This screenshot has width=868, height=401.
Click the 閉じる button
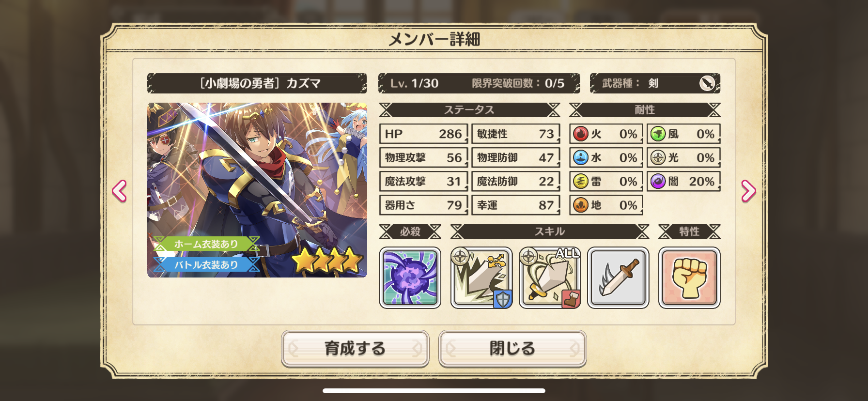tap(512, 348)
